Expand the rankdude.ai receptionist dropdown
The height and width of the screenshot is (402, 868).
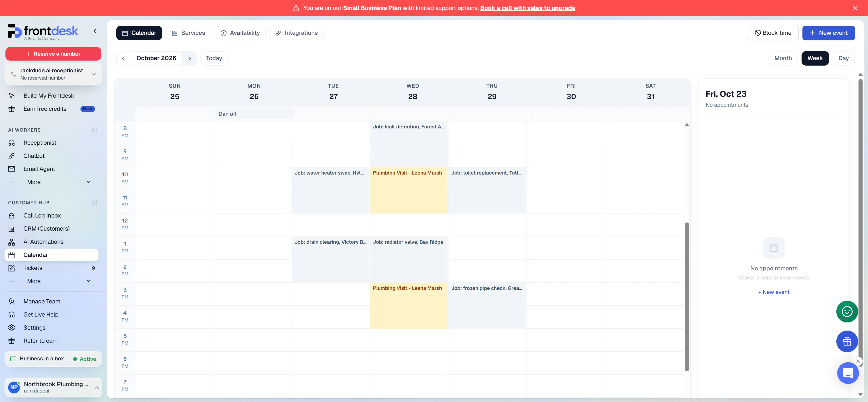click(x=53, y=74)
